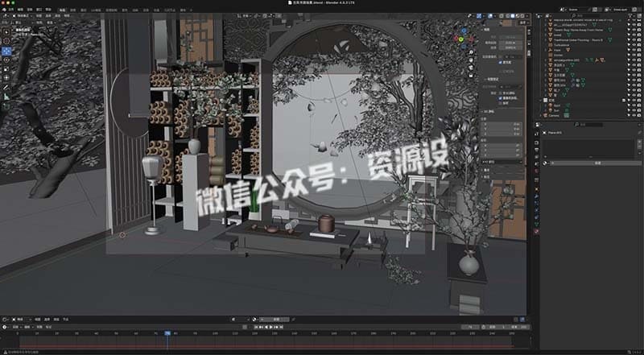
Task: Click the current frame number field
Action: click(x=470, y=327)
